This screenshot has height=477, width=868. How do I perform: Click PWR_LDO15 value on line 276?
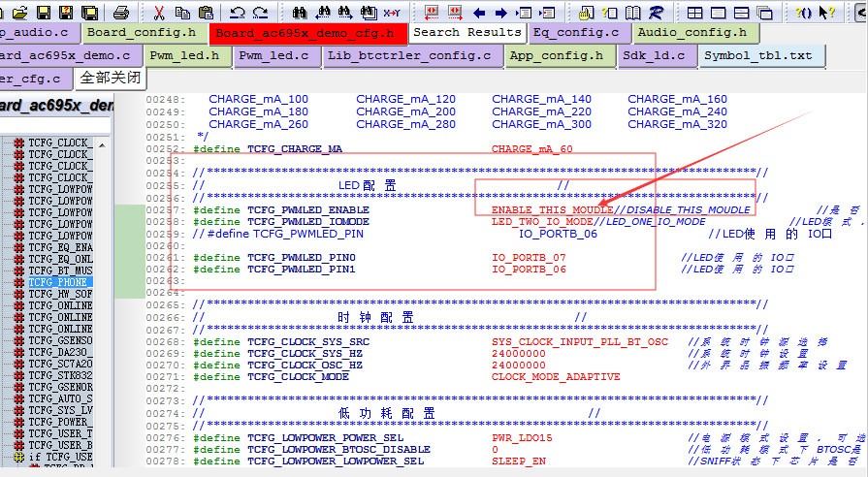click(x=522, y=437)
